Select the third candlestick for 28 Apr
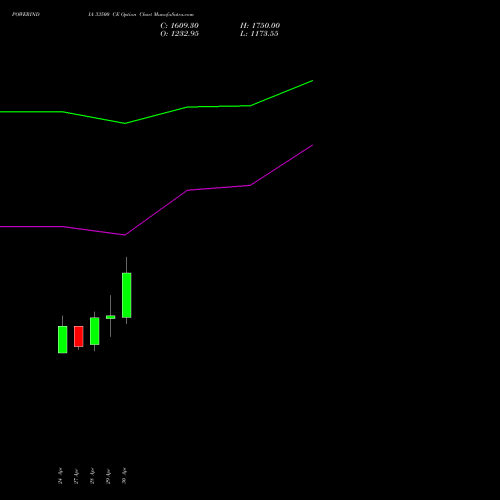The height and width of the screenshot is (500, 500). coord(95,331)
